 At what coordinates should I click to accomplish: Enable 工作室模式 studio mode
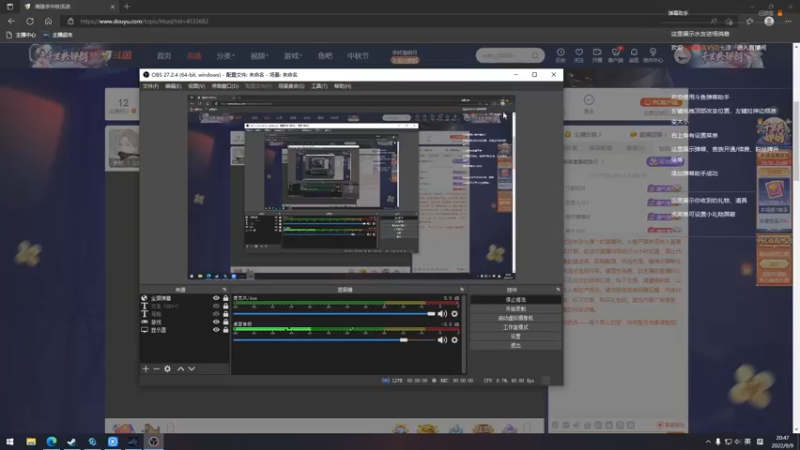tap(515, 328)
